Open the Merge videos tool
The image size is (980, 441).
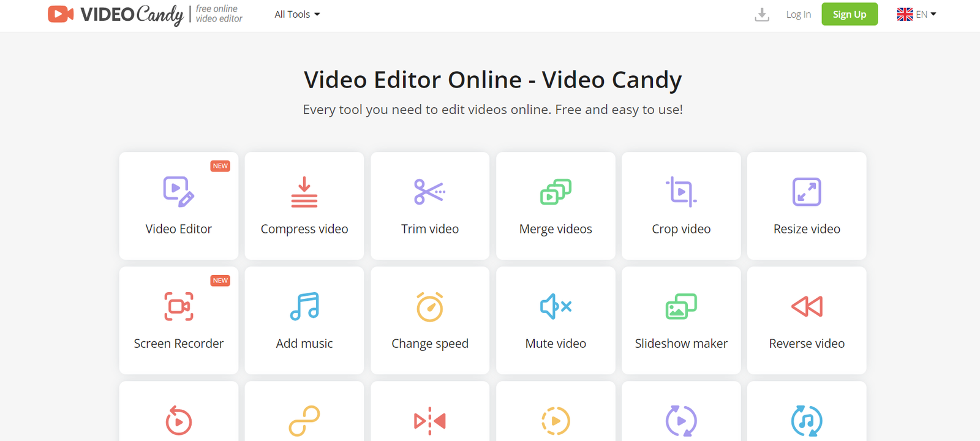556,206
